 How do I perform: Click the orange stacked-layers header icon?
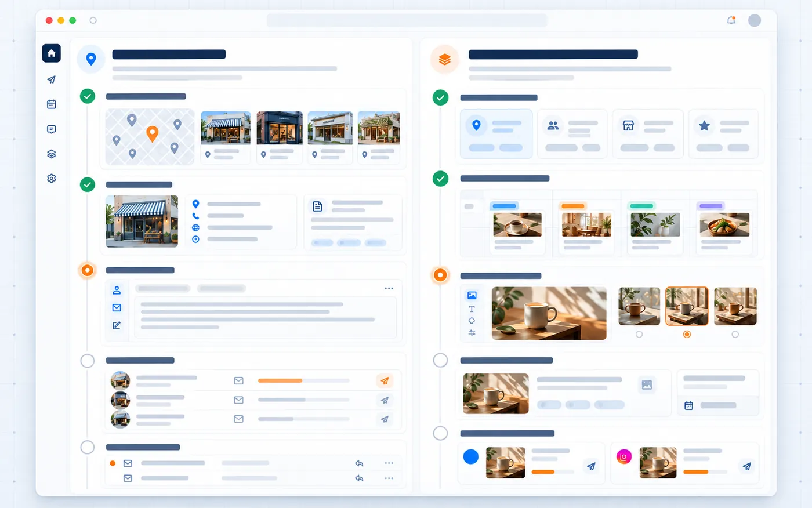click(x=445, y=59)
